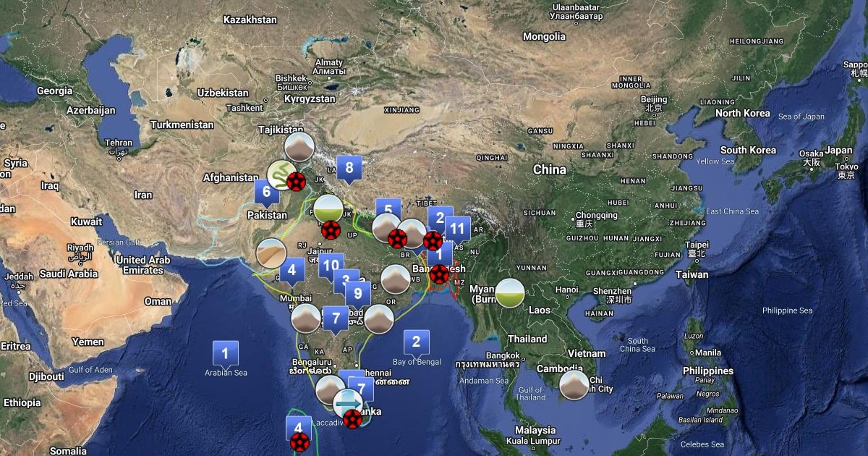
Task: Click the mountain icon next to Mumbai
Action: tap(305, 318)
